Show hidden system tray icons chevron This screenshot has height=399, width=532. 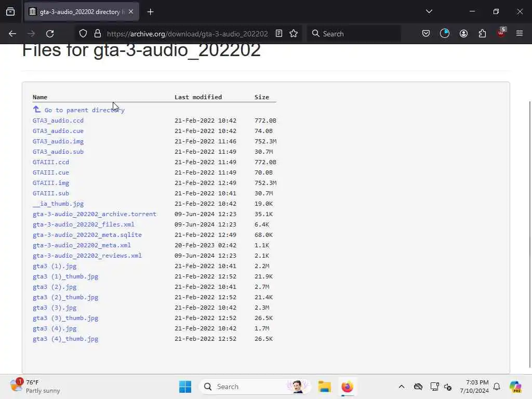tap(402, 387)
